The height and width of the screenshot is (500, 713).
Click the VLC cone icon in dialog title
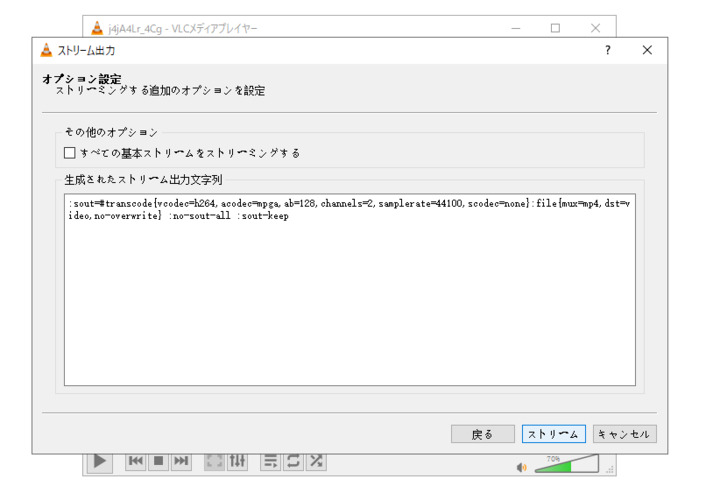46,50
